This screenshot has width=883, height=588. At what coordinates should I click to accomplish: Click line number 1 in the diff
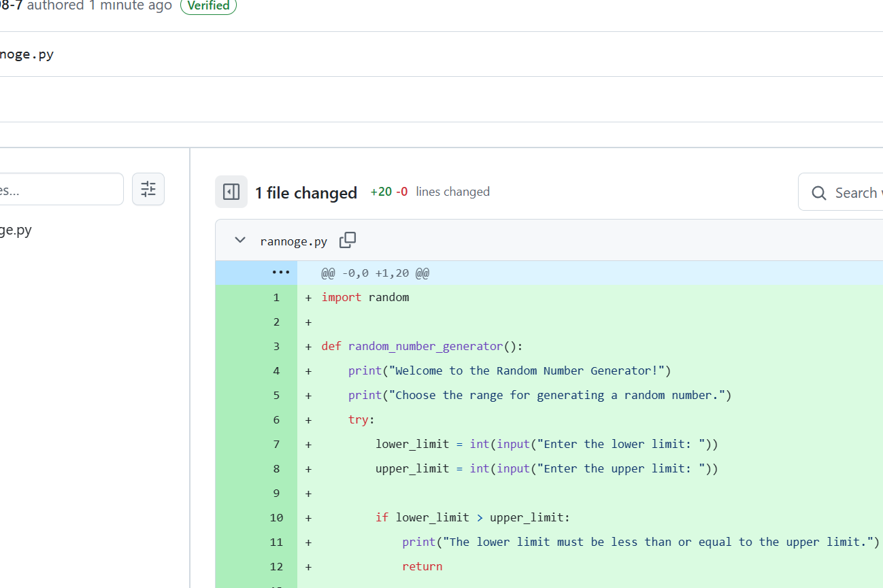(276, 297)
